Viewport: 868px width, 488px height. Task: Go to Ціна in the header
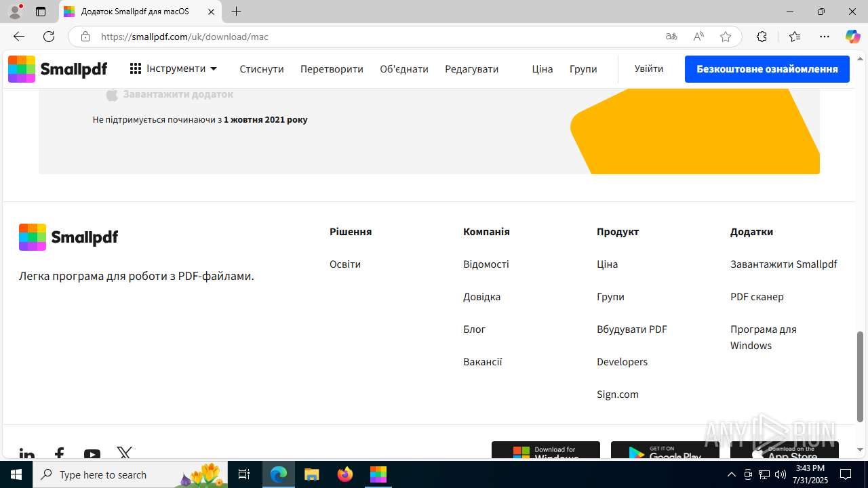(x=542, y=69)
